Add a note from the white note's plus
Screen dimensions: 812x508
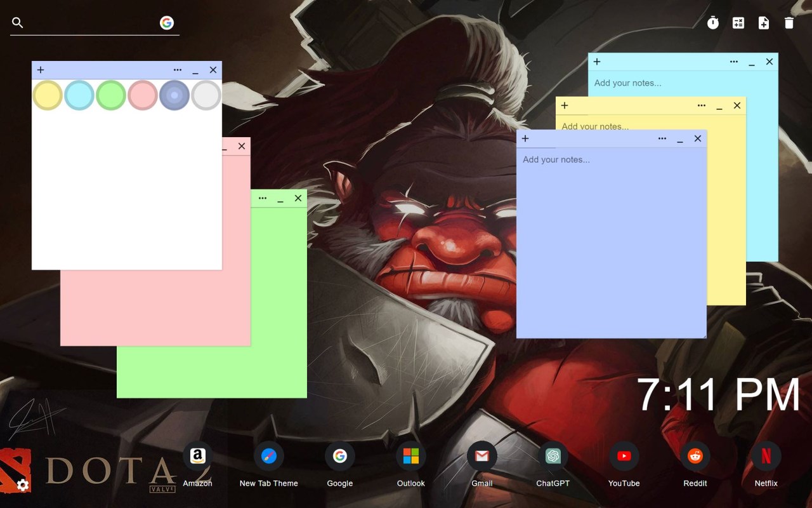pos(41,70)
